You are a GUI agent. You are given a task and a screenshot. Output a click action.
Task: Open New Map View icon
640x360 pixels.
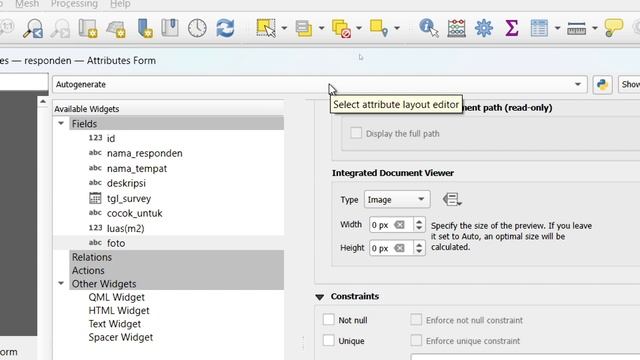(x=88, y=29)
